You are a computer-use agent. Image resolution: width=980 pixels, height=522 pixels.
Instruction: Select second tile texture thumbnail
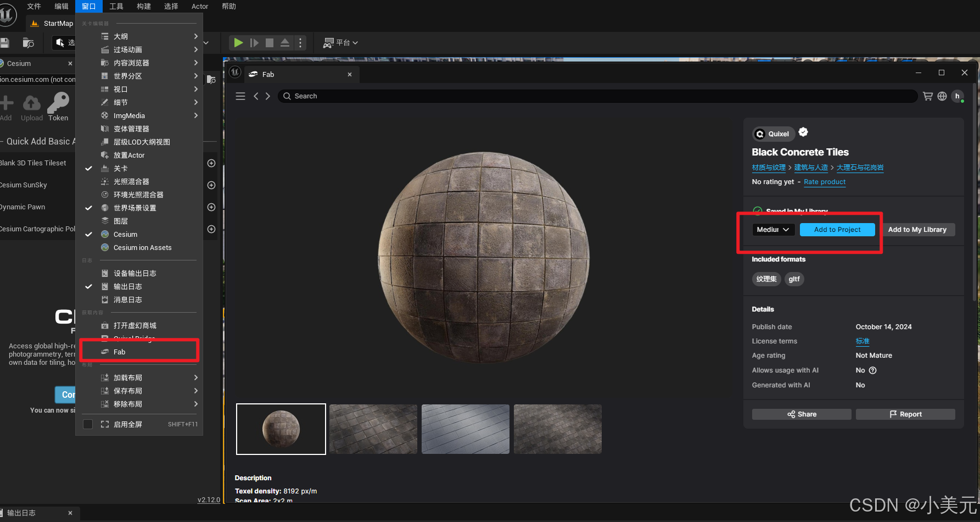tap(373, 429)
